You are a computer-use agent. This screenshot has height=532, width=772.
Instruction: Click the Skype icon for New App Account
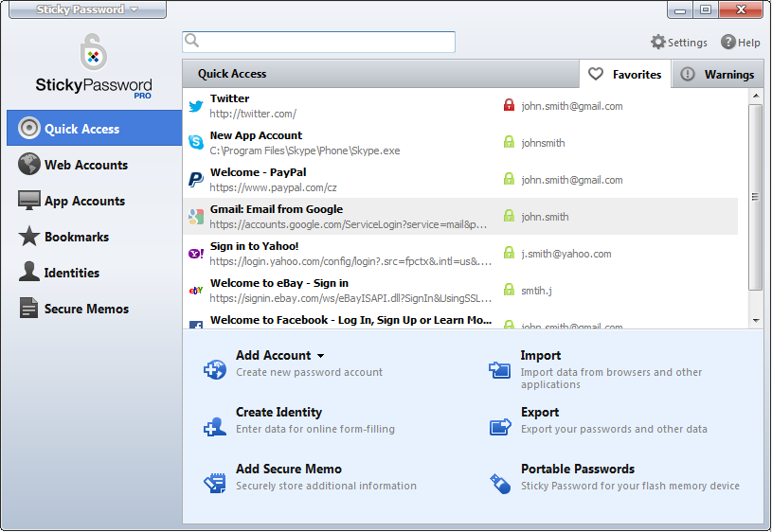tap(196, 142)
